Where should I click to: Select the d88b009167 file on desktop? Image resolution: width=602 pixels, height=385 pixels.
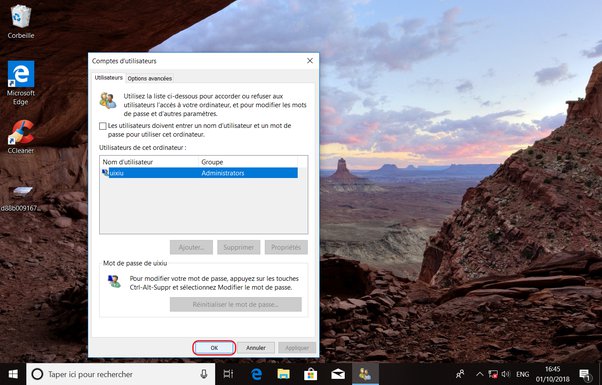pyautogui.click(x=21, y=199)
